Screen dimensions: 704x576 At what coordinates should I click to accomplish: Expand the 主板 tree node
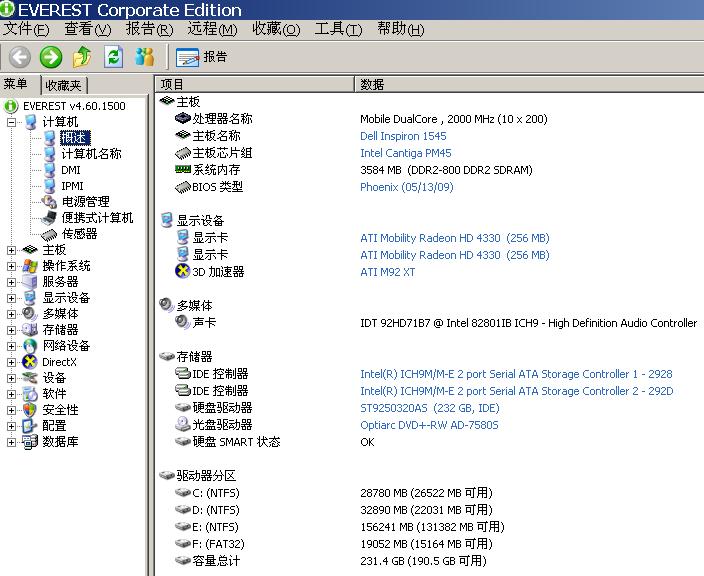point(12,250)
